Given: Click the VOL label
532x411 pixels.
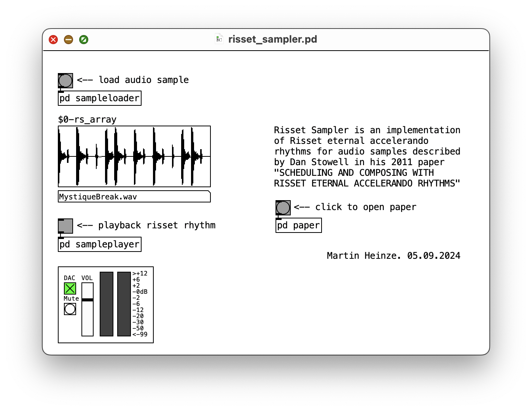Looking at the screenshot, I should 87,278.
